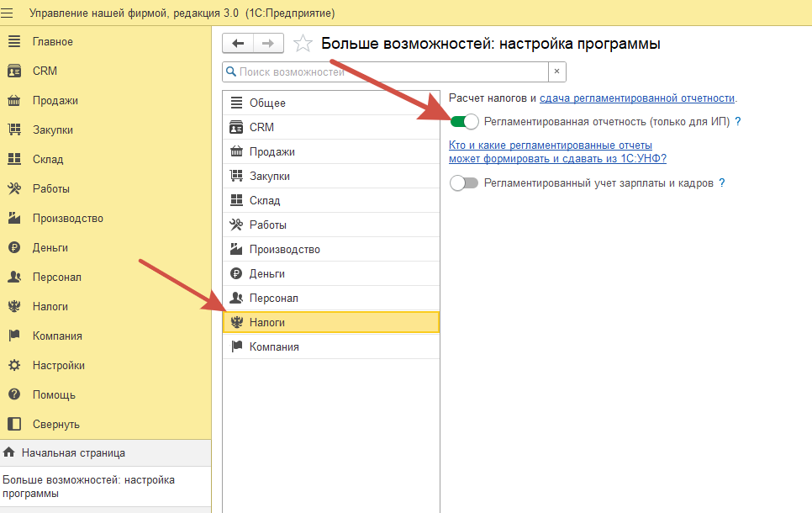
Task: Click the Закупки cart icon in left sidebar
Action: [13, 130]
